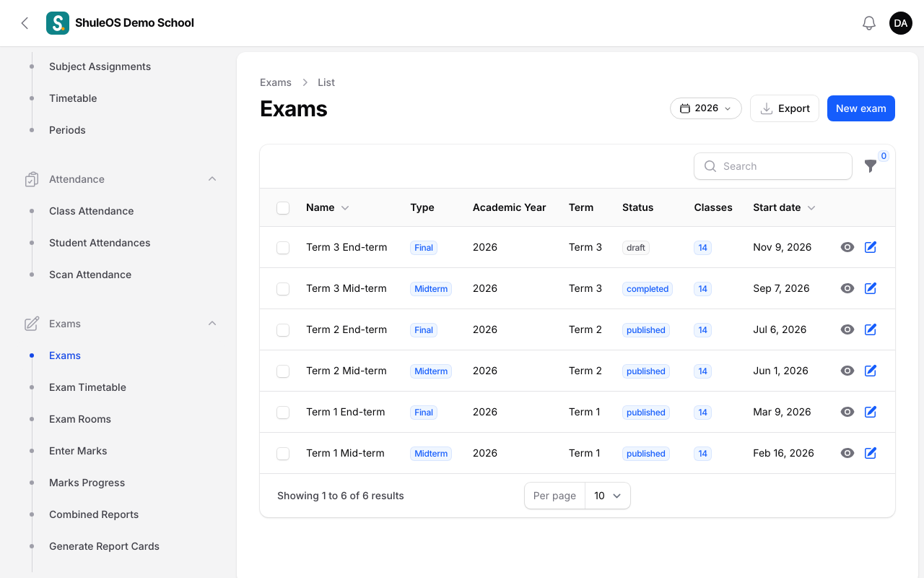Edit the Term 3 Mid-term exam
The width and height of the screenshot is (924, 578).
(x=871, y=288)
